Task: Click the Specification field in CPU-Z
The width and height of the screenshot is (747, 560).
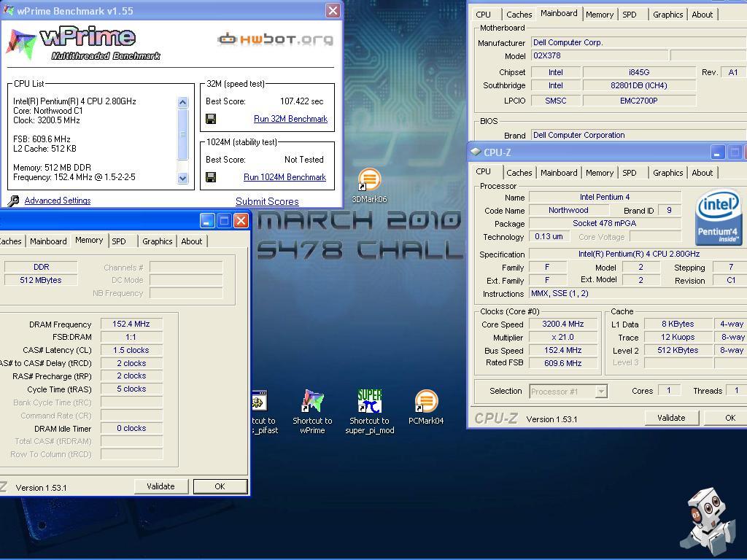Action: 639,254
